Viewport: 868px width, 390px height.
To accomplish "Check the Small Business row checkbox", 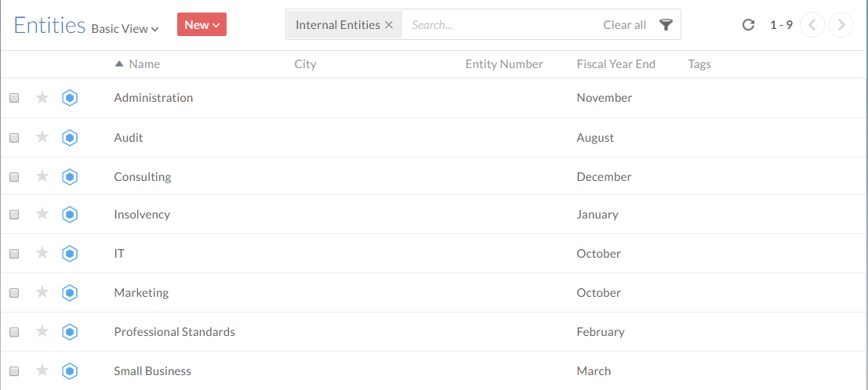I will (14, 371).
